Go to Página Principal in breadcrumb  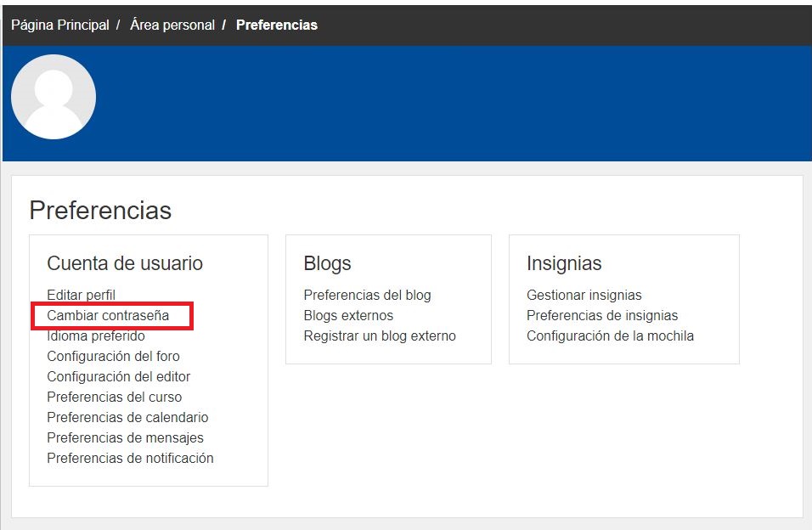click(60, 25)
